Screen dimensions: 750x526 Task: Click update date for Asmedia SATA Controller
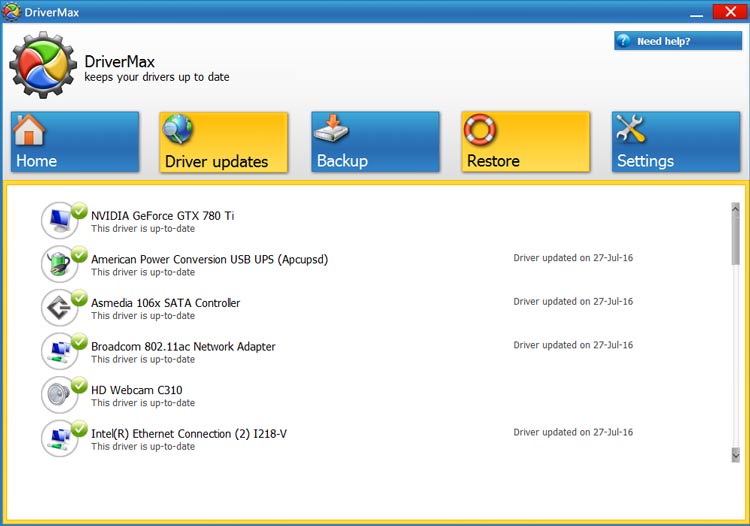[x=573, y=302]
